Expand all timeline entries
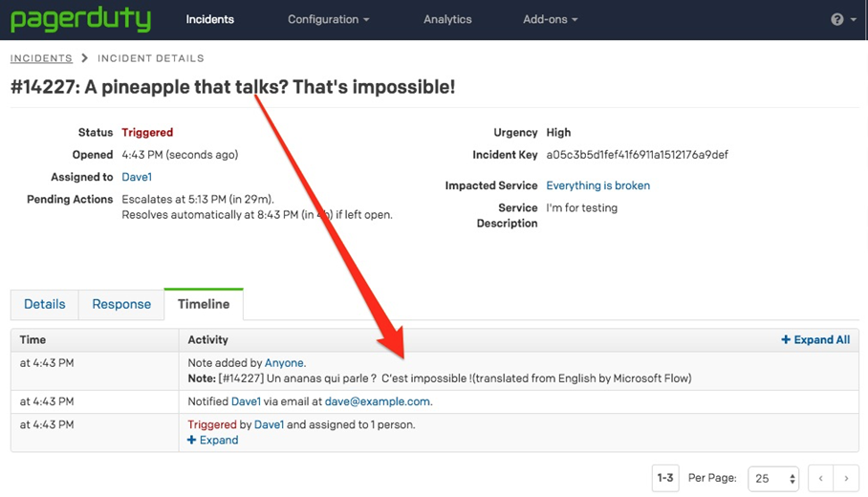Viewport: 868px width, 497px height. point(815,339)
